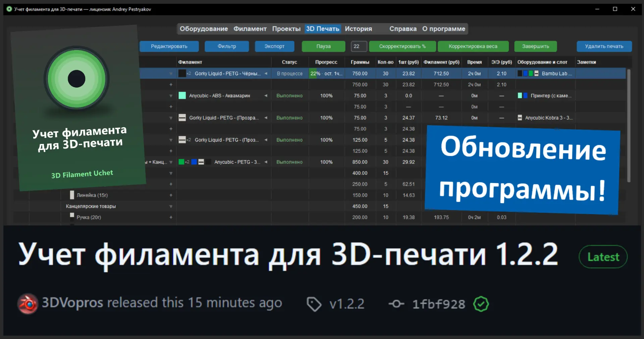The width and height of the screenshot is (644, 339).
Task: Open the 3DVopros author link
Action: coord(72,303)
